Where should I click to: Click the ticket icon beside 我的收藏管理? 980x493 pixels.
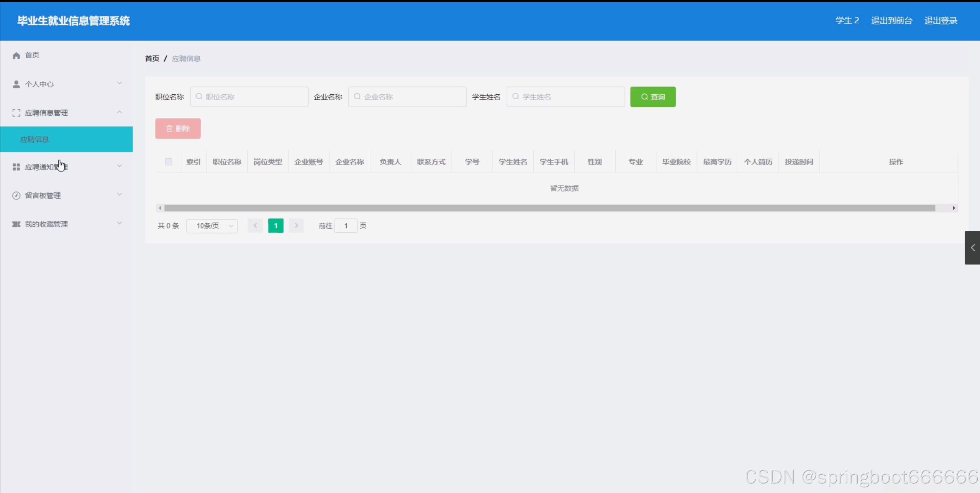point(16,224)
